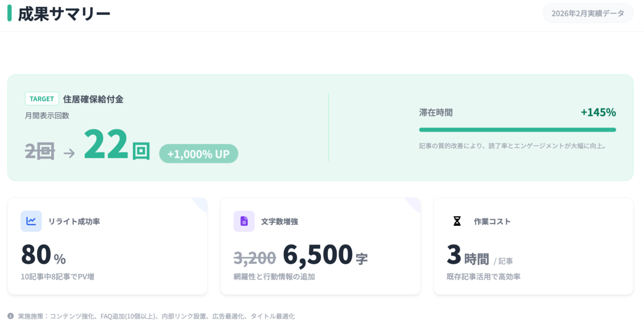Click the purple document icon beside 文字数増強

244,221
